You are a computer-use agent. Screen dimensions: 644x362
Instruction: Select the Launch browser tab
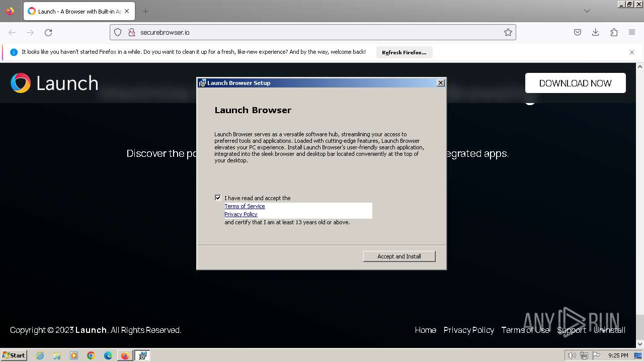tap(78, 11)
